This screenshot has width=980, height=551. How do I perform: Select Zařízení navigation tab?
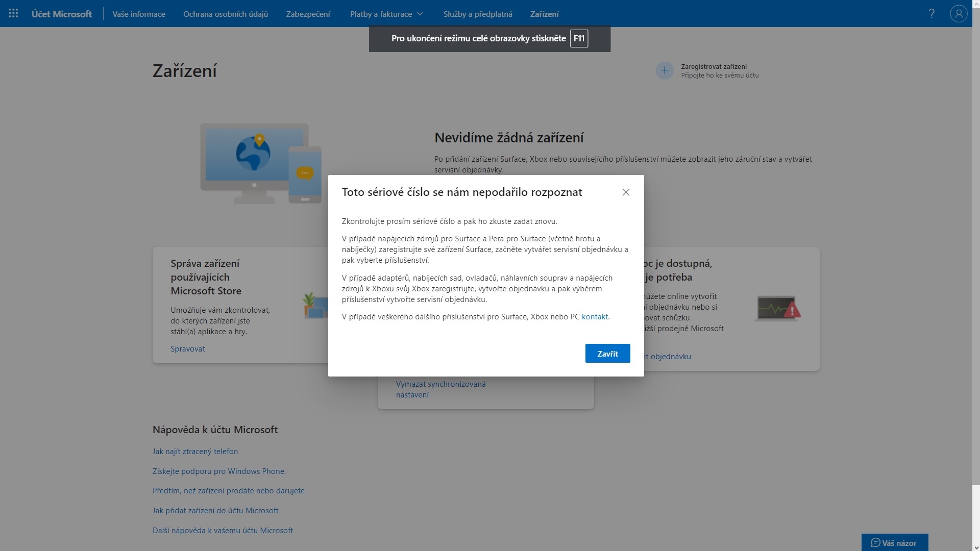click(x=544, y=14)
